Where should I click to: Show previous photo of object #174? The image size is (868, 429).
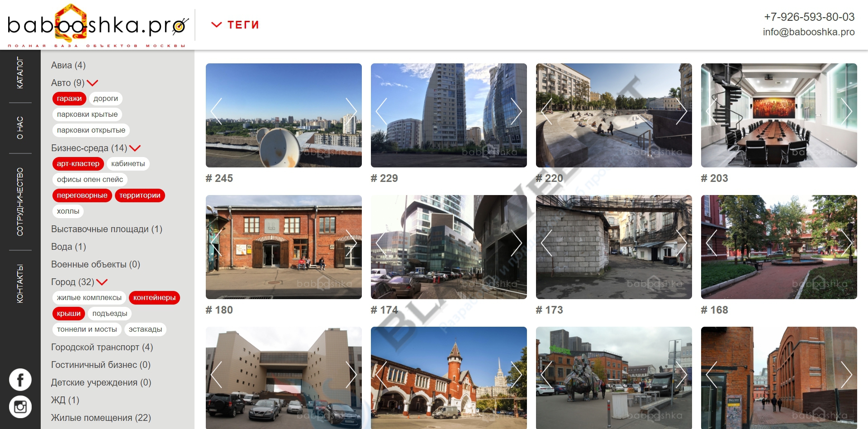(382, 243)
